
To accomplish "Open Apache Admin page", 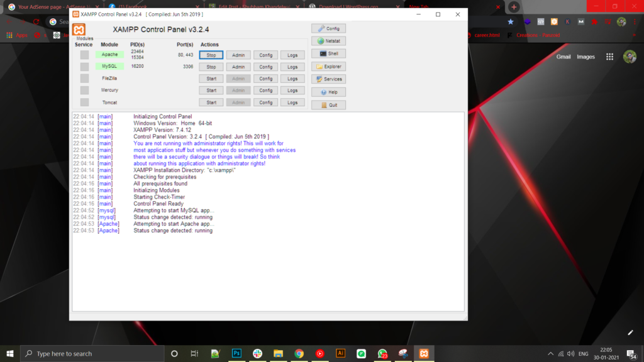I will (238, 55).
